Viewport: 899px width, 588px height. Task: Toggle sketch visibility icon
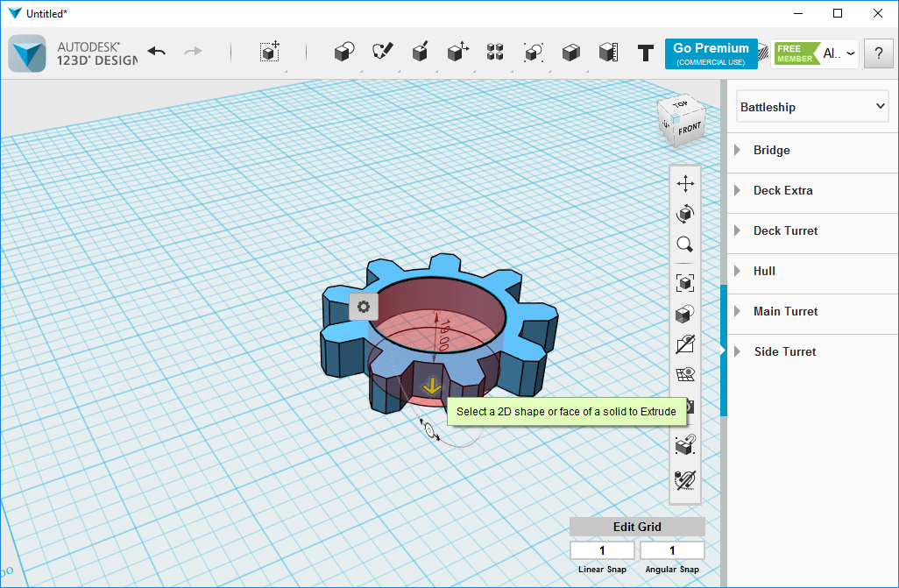[685, 344]
